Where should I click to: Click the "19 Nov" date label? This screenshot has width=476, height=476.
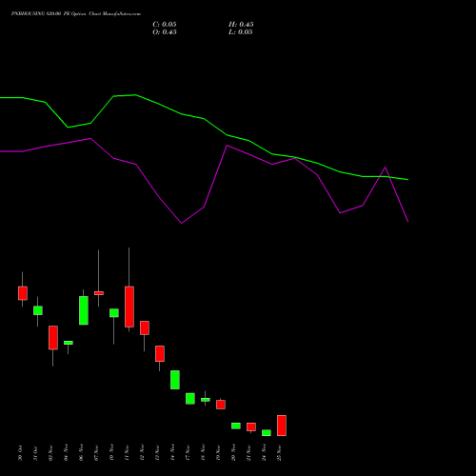(218, 453)
